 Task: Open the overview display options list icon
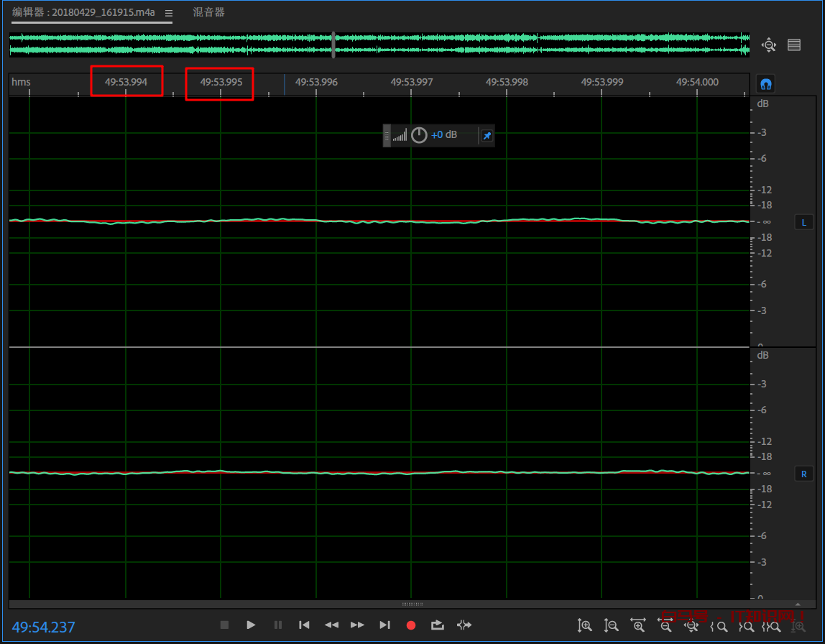[794, 45]
